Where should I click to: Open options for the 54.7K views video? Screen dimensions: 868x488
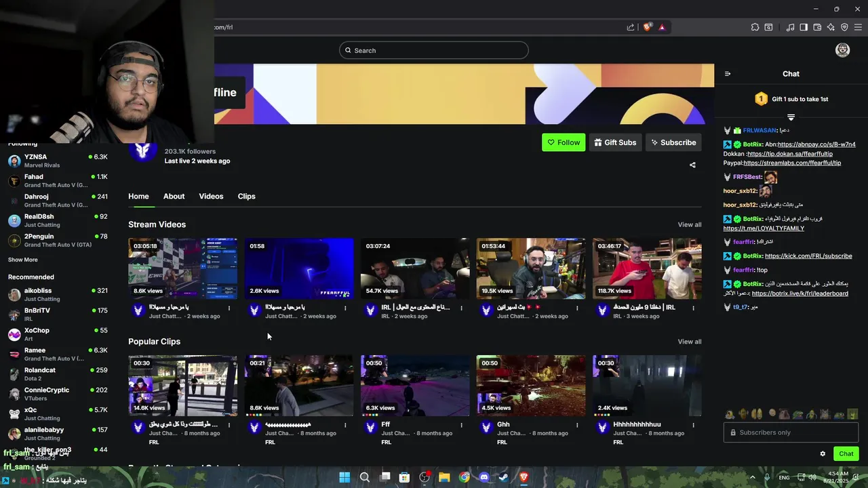pos(461,308)
